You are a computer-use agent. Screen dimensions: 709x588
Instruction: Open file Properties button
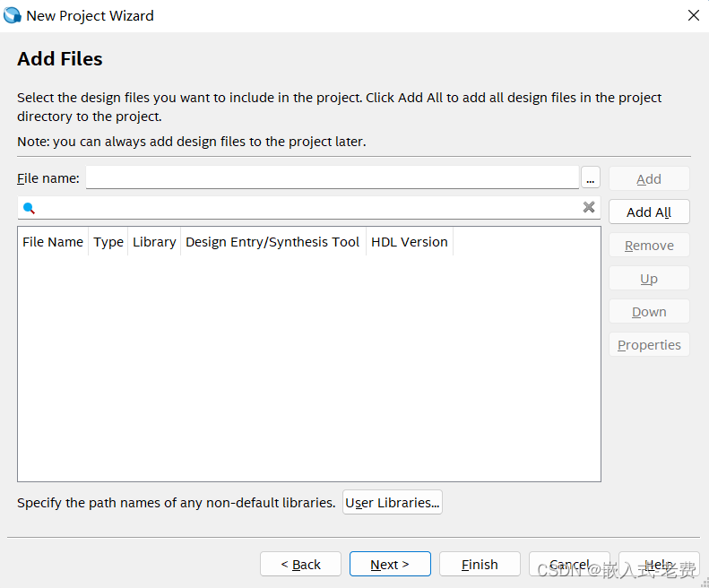point(649,345)
